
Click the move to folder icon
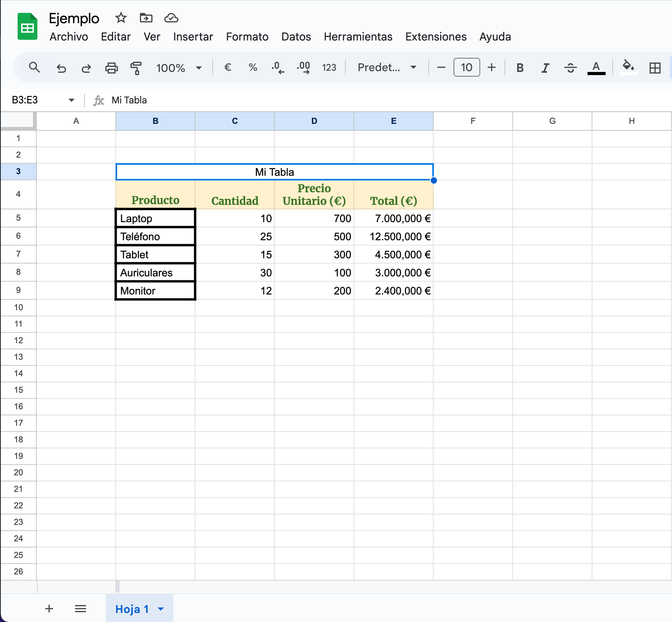coord(146,18)
